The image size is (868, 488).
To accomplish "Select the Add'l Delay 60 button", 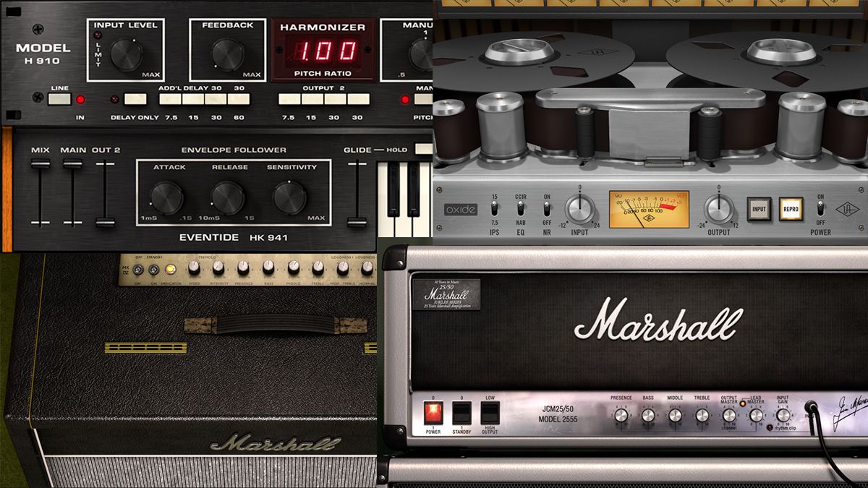I will (x=238, y=99).
